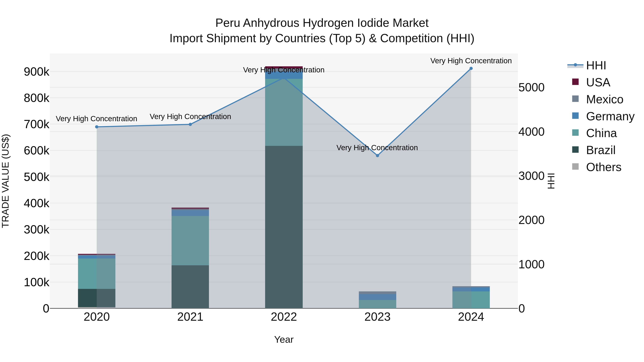Click the 3000 HHI axis tick
644x362 pixels.
[531, 176]
